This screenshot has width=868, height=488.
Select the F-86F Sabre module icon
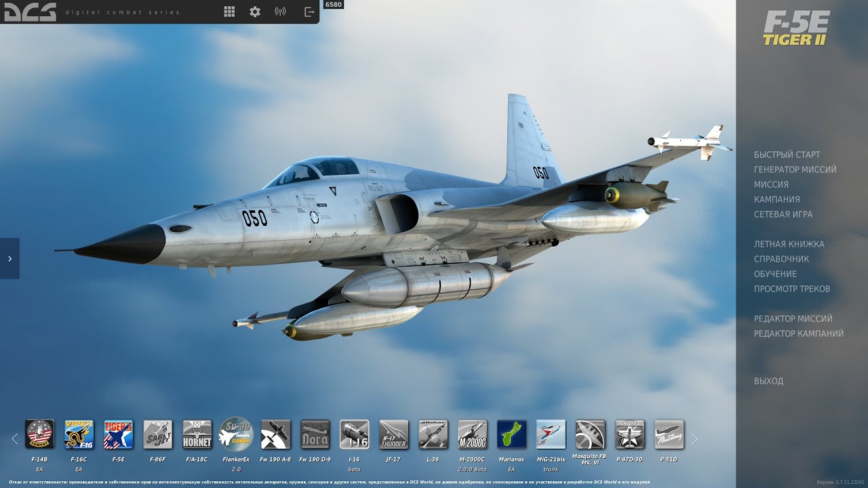(157, 434)
